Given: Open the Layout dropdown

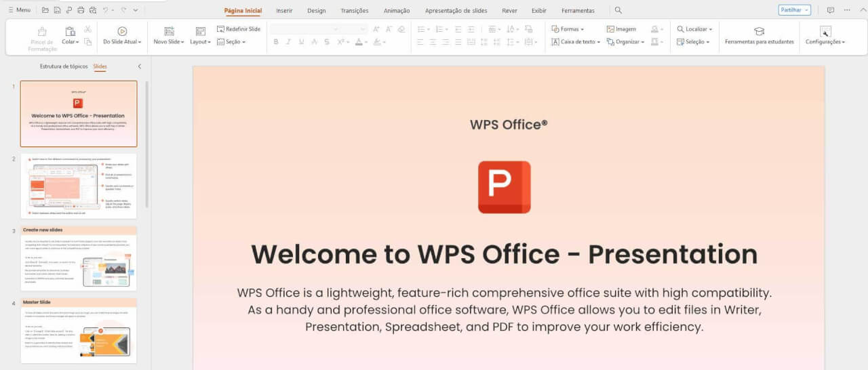Looking at the screenshot, I should tap(200, 42).
